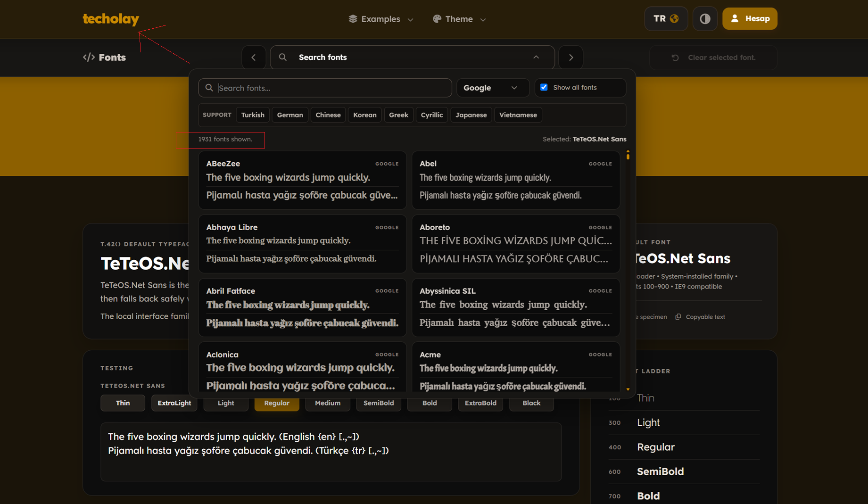Filter fonts by Cyrillic support
Image resolution: width=868 pixels, height=504 pixels.
(432, 115)
